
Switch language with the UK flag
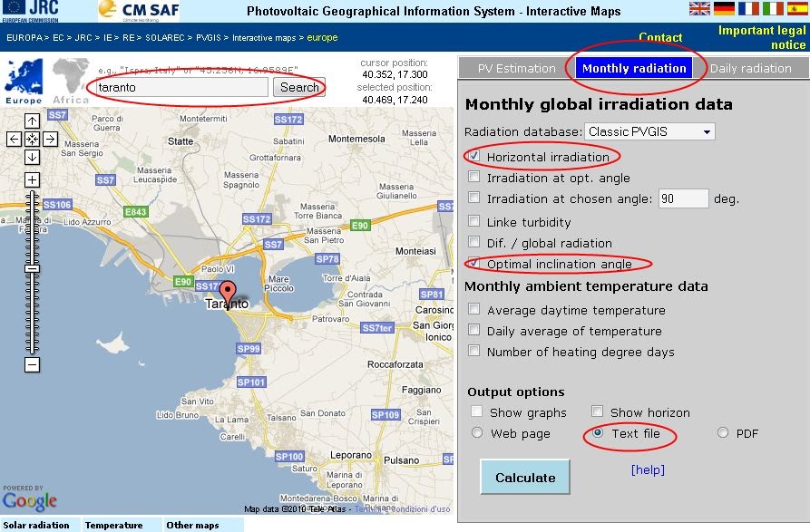pos(699,8)
